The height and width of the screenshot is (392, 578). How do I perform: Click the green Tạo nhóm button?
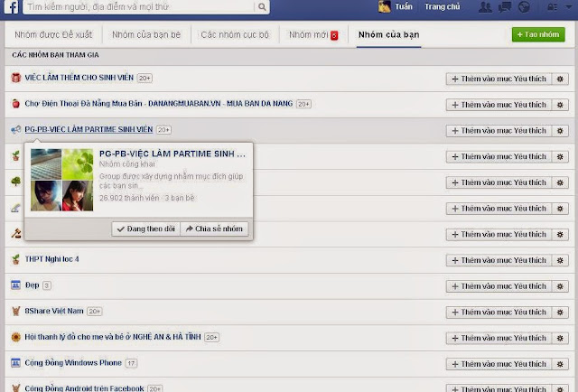[x=538, y=34]
